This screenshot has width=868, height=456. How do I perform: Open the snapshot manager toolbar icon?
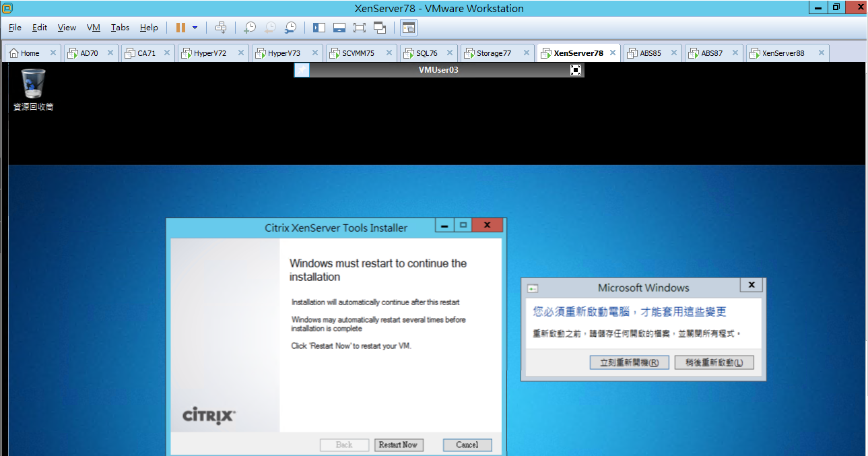tap(290, 28)
